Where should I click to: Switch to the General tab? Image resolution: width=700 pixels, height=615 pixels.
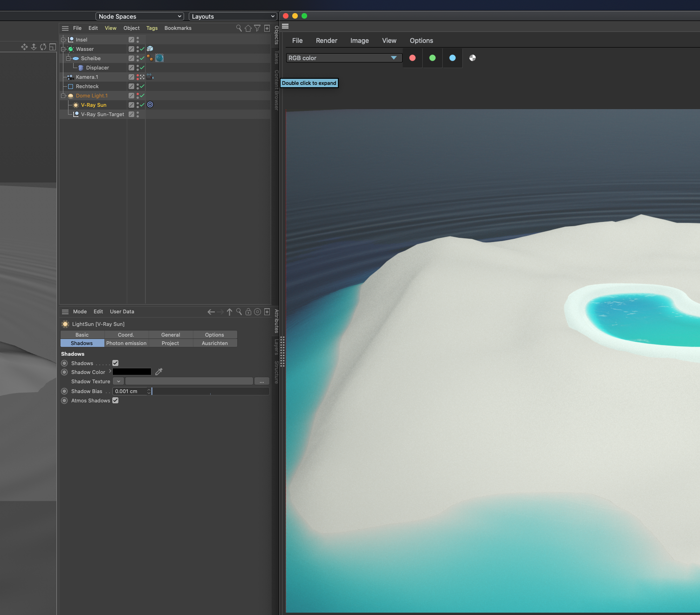pos(171,335)
